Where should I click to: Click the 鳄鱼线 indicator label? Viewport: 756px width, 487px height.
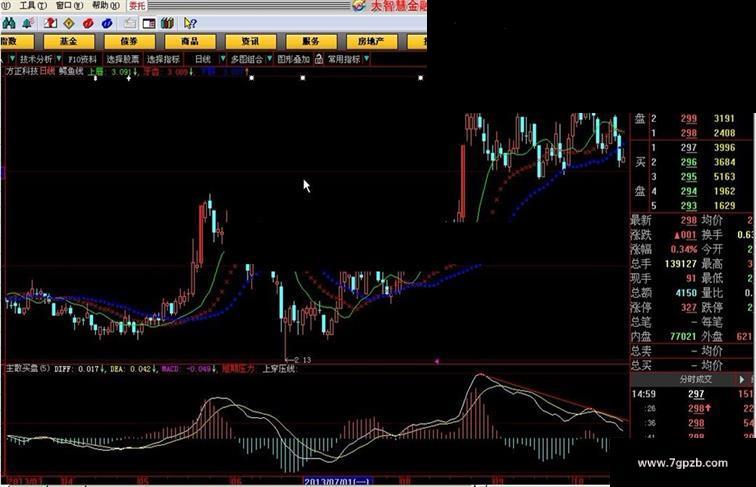(71, 71)
